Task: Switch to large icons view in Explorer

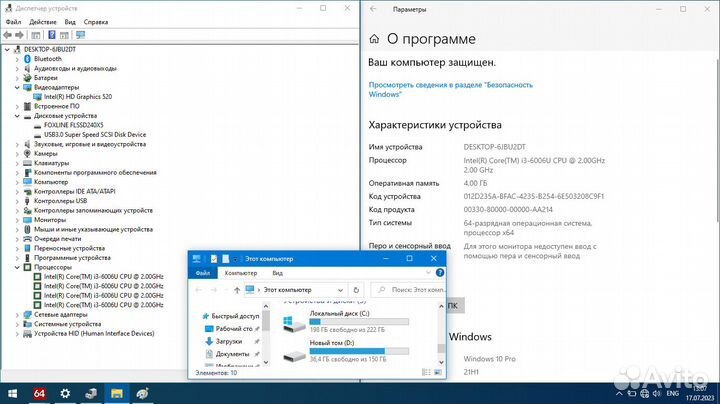Action: (438, 372)
